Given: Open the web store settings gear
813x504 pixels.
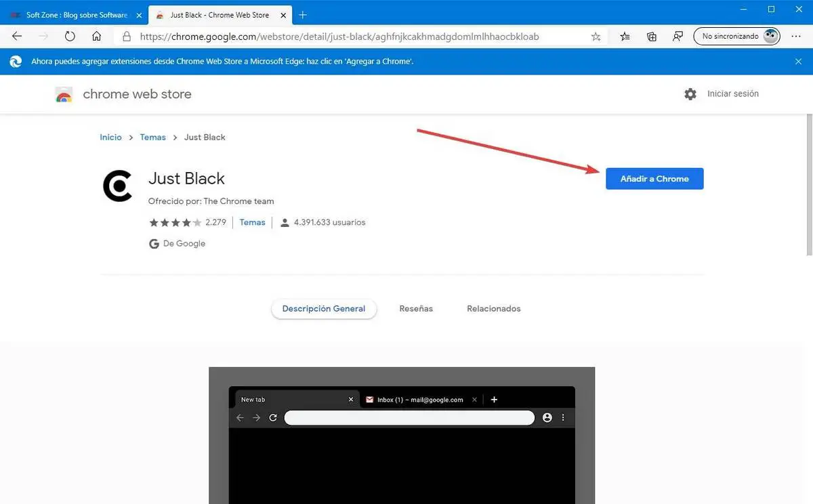Looking at the screenshot, I should coord(690,94).
